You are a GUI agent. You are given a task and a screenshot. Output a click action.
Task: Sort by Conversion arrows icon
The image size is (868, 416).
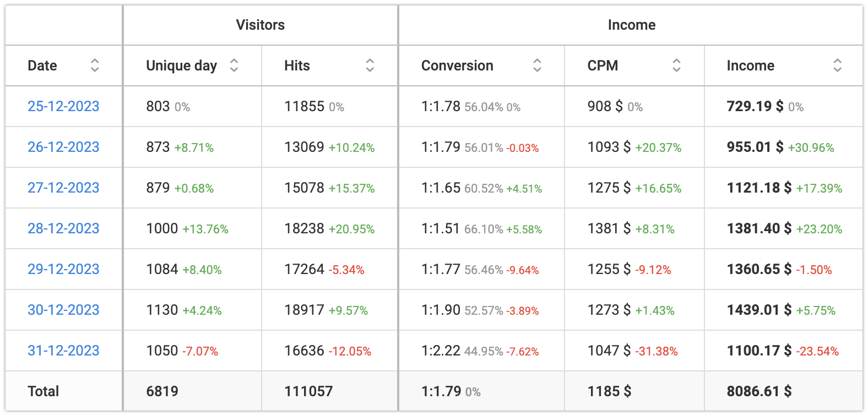tap(538, 65)
